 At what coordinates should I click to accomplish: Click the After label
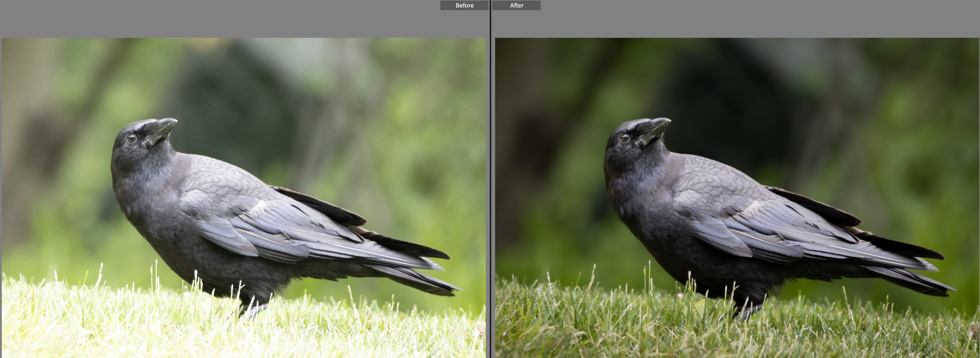[x=516, y=5]
